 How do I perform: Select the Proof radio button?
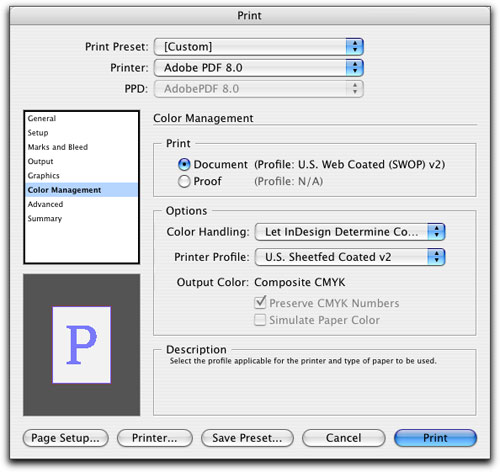(184, 181)
